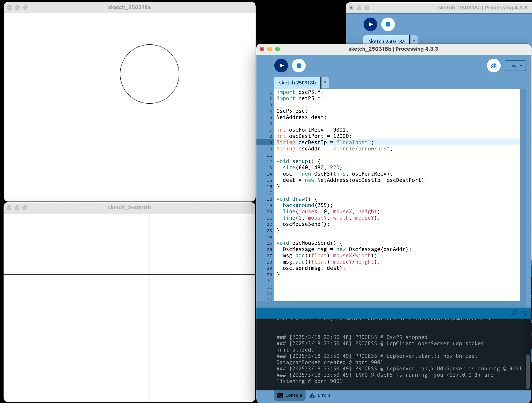
Task: Switch to the Errors tab
Action: click(320, 395)
